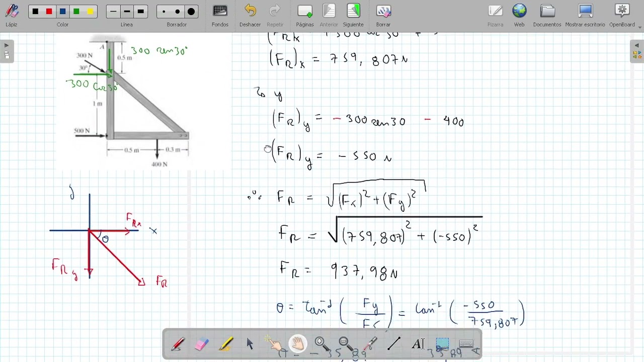Select the thickest line width
Viewport: 644px width, 362px height.
(141, 12)
